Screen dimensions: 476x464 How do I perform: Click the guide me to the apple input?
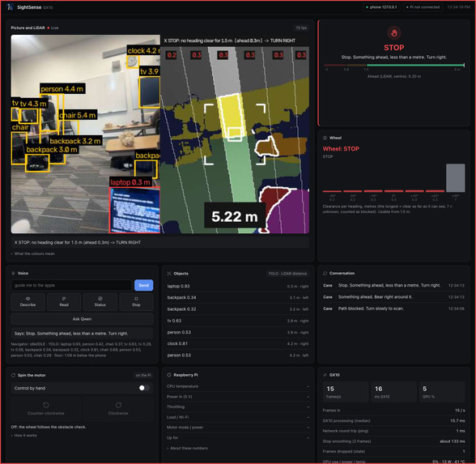(71, 285)
